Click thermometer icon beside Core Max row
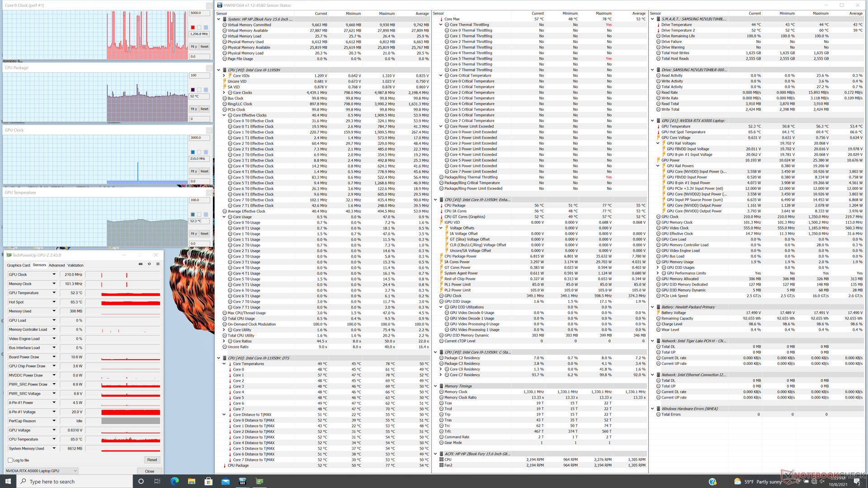The width and height of the screenshot is (868, 488). 441,19
